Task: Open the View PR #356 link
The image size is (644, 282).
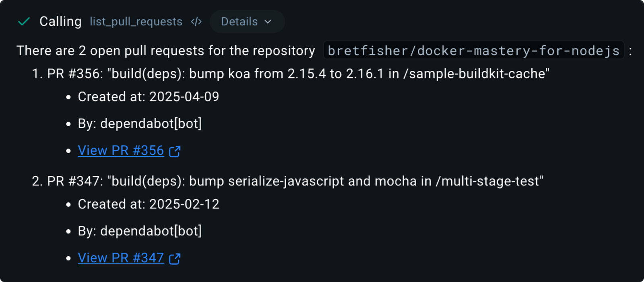Action: click(x=121, y=150)
